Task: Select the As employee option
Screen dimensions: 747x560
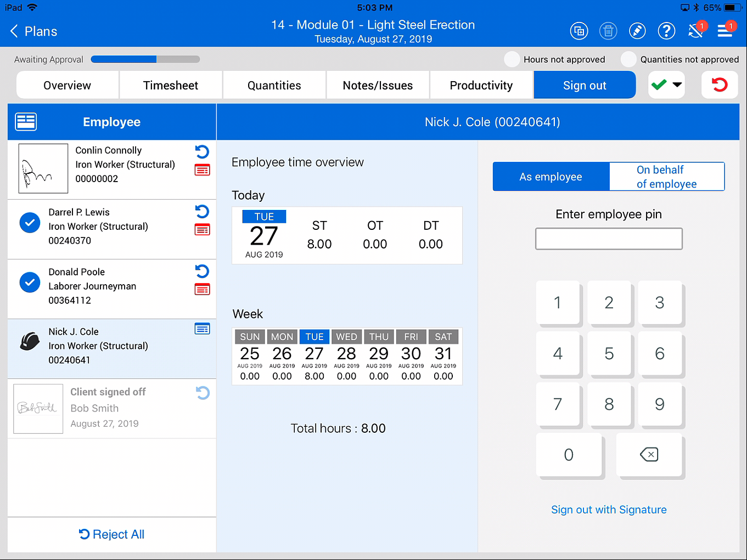Action: [551, 177]
